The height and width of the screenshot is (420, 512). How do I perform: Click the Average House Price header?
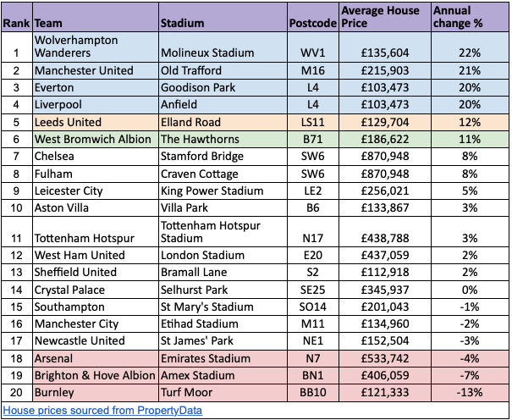pos(385,17)
